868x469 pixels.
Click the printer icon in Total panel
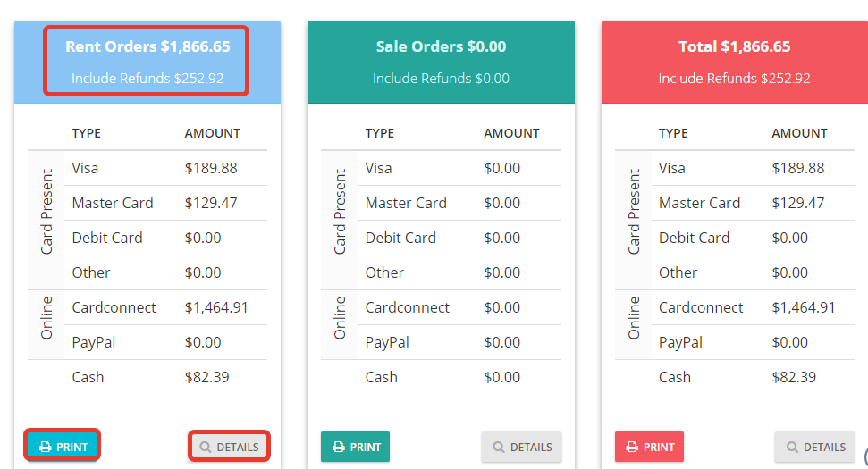pyautogui.click(x=632, y=447)
